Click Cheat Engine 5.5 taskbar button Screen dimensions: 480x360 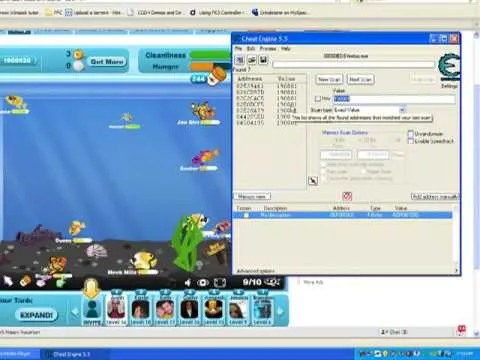pos(75,354)
